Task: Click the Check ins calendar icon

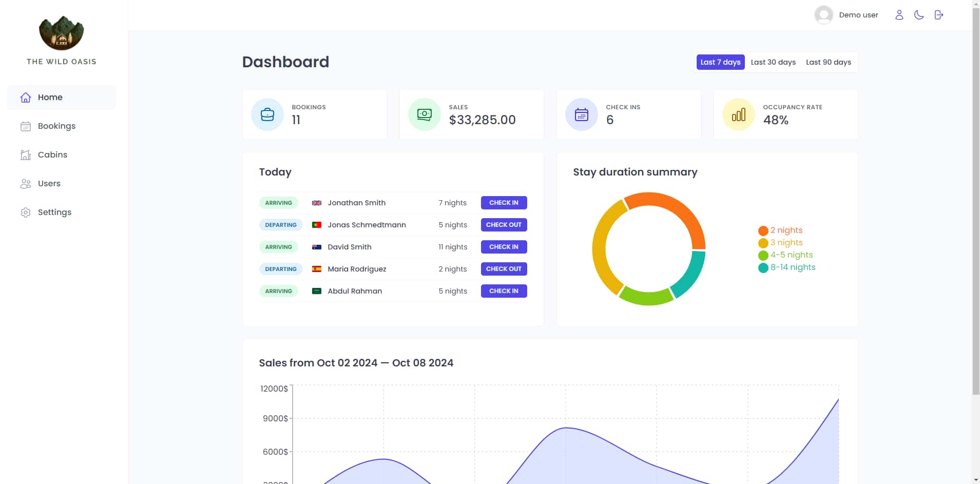Action: point(582,114)
